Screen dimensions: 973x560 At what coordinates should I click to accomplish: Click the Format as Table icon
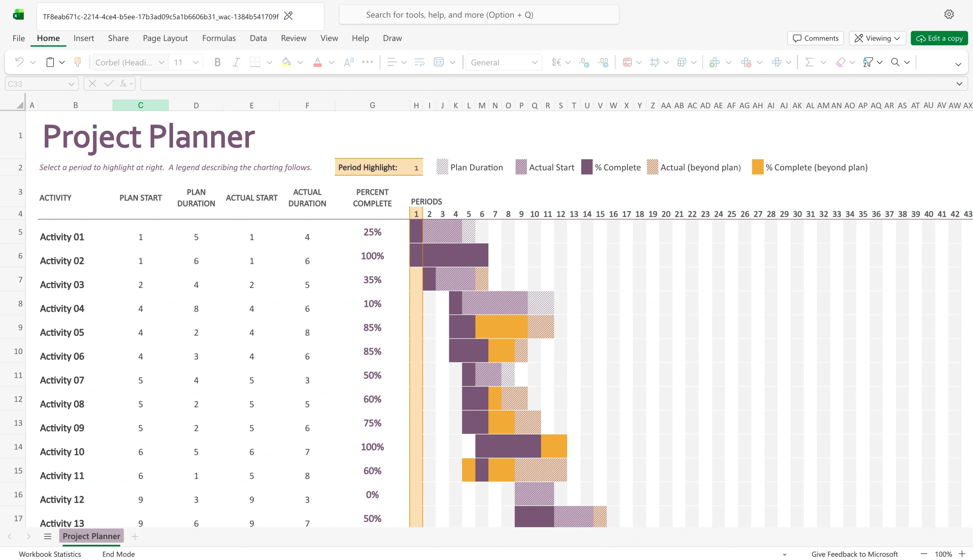(x=682, y=62)
